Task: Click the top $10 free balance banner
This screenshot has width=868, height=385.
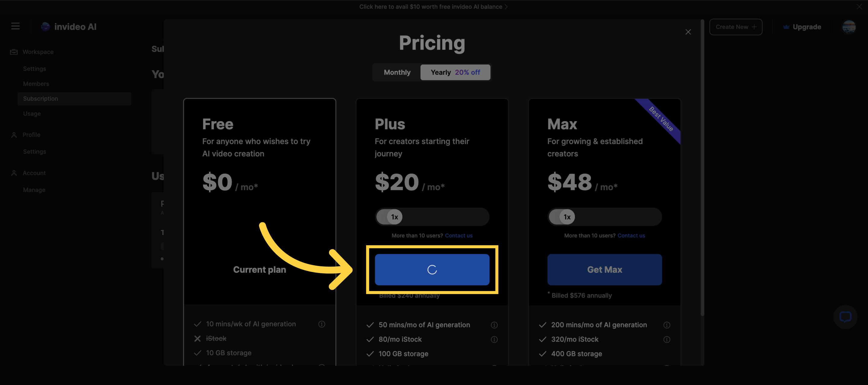Action: click(433, 7)
